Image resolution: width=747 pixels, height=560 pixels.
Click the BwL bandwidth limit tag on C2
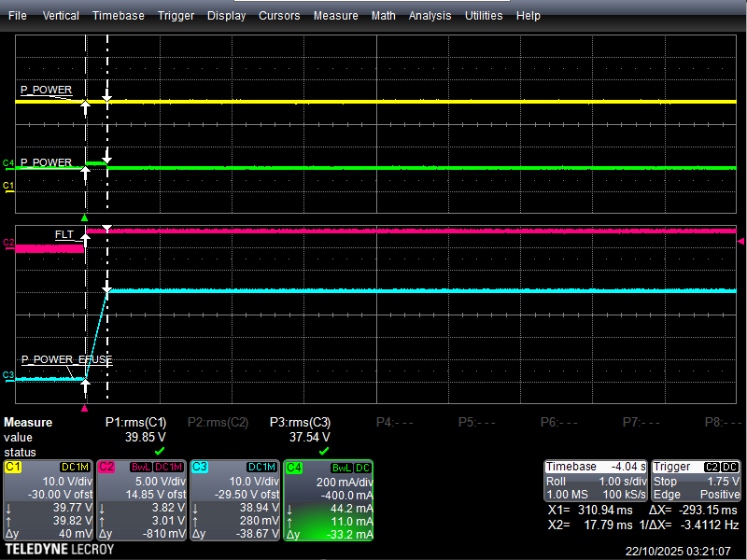[x=141, y=468]
